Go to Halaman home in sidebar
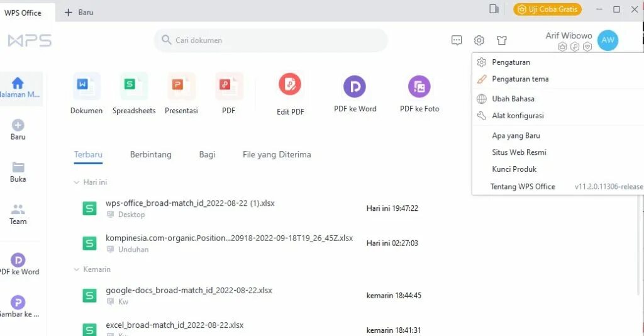644x336 pixels. pos(18,88)
